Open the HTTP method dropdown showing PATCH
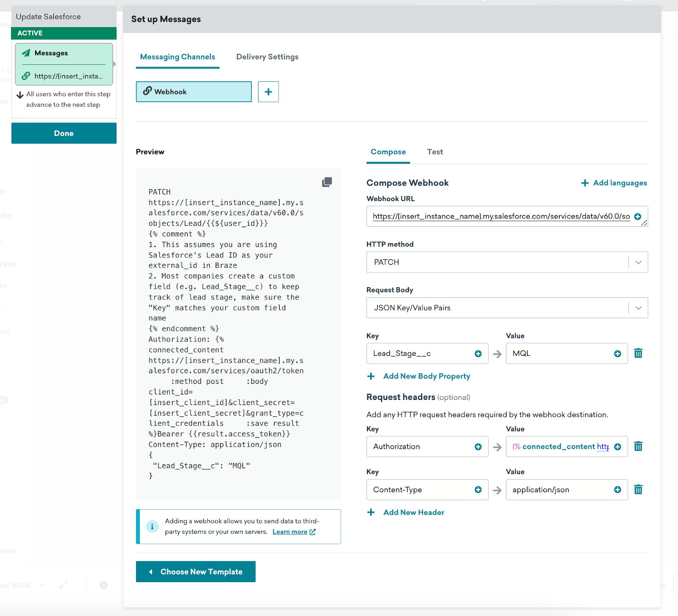This screenshot has height=616, width=678. 507,262
